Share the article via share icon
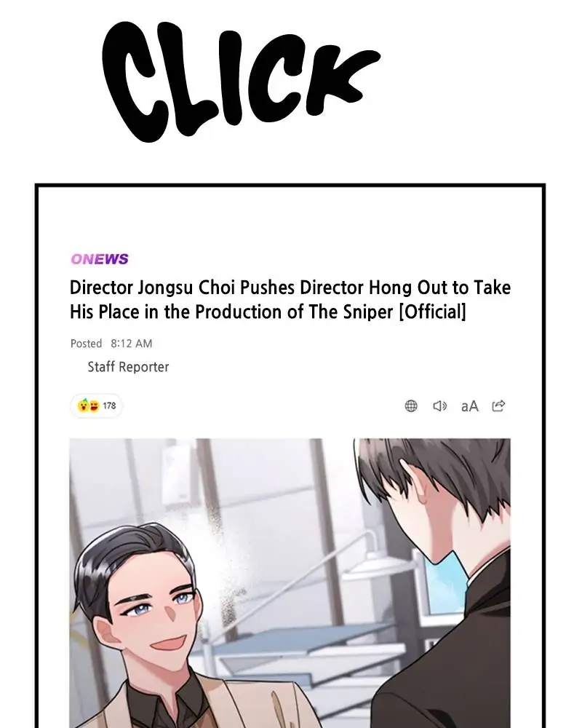The width and height of the screenshot is (582, 728). [x=498, y=405]
